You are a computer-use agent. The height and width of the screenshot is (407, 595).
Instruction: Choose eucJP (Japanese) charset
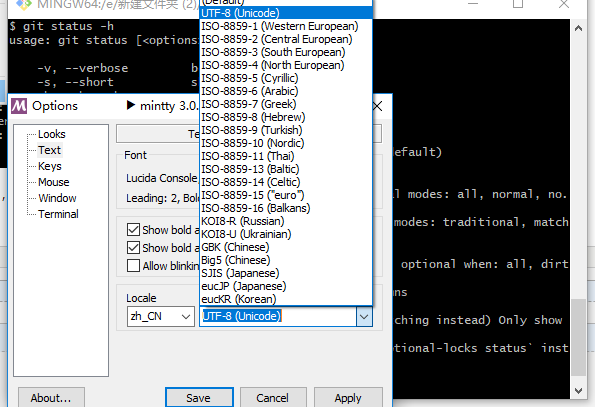286,286
